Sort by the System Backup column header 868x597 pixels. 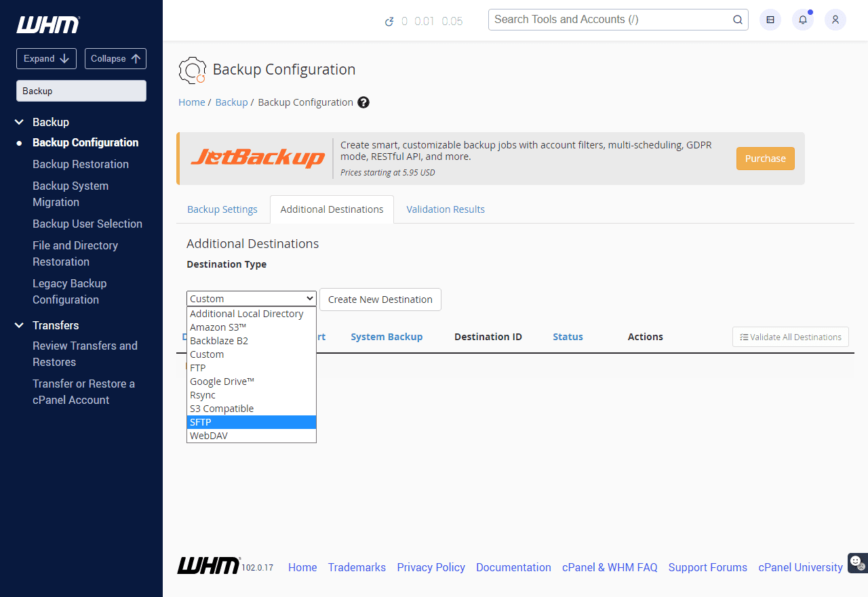click(x=387, y=337)
